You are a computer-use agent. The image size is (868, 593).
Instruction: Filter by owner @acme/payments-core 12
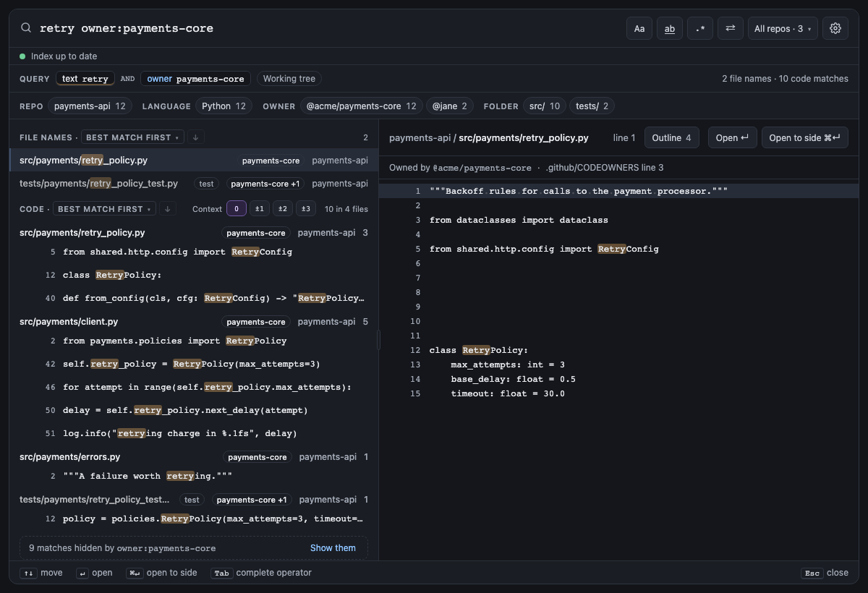tap(361, 106)
